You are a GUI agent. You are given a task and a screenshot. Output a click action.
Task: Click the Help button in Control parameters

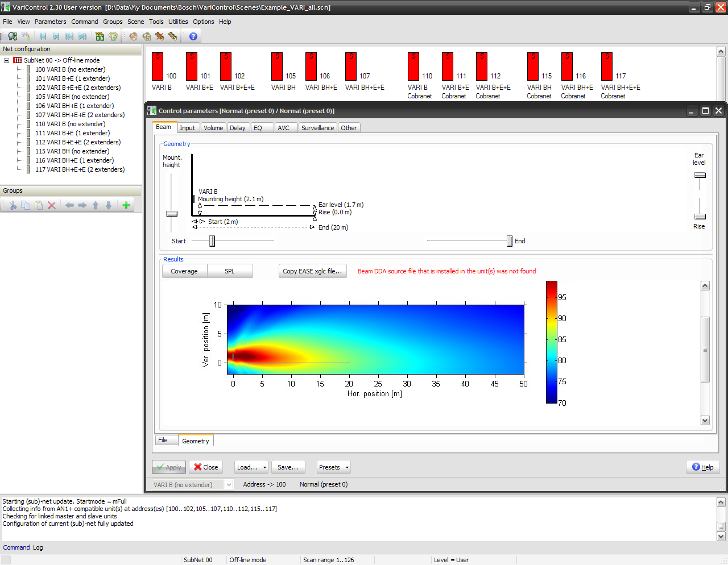tap(703, 467)
